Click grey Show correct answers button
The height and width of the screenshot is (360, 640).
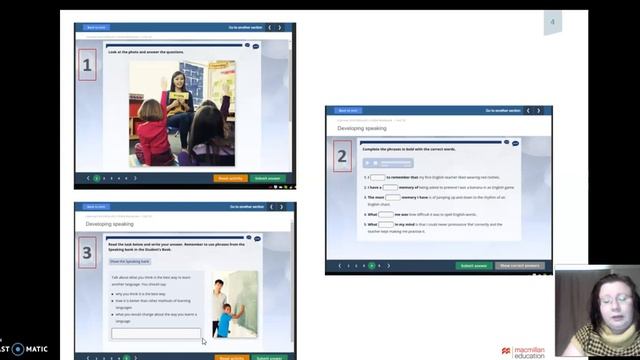pos(520,266)
